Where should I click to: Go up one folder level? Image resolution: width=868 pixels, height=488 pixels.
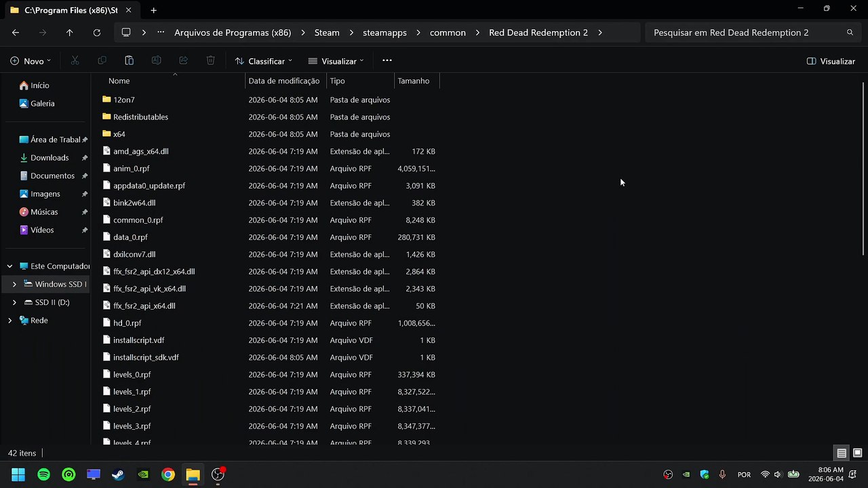point(69,33)
